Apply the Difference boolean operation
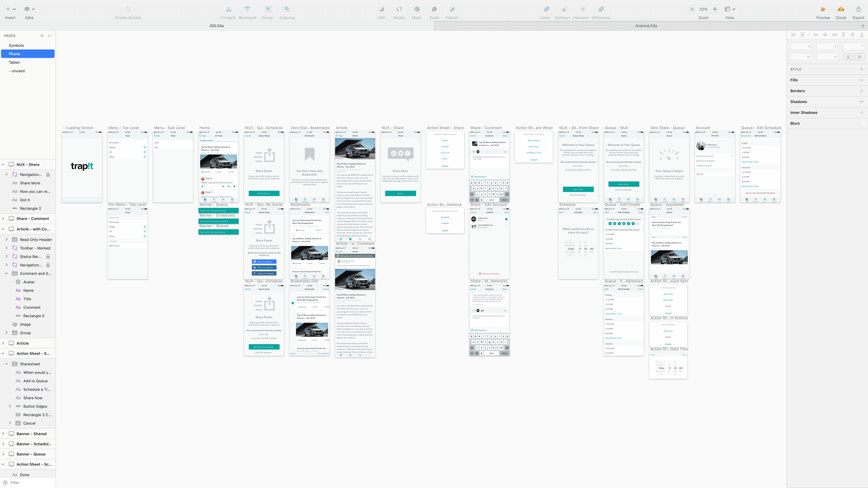The image size is (868, 488). point(601,9)
